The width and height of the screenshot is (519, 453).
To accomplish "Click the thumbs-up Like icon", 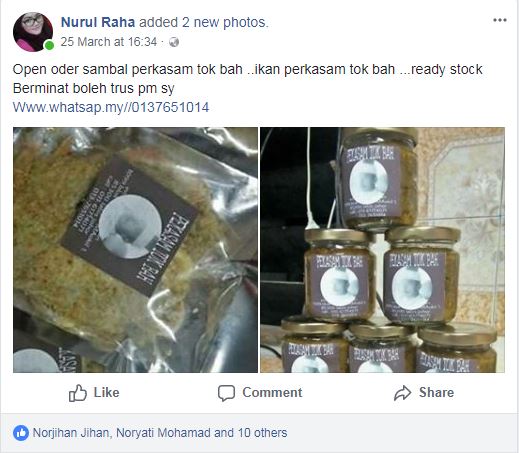I will (78, 393).
